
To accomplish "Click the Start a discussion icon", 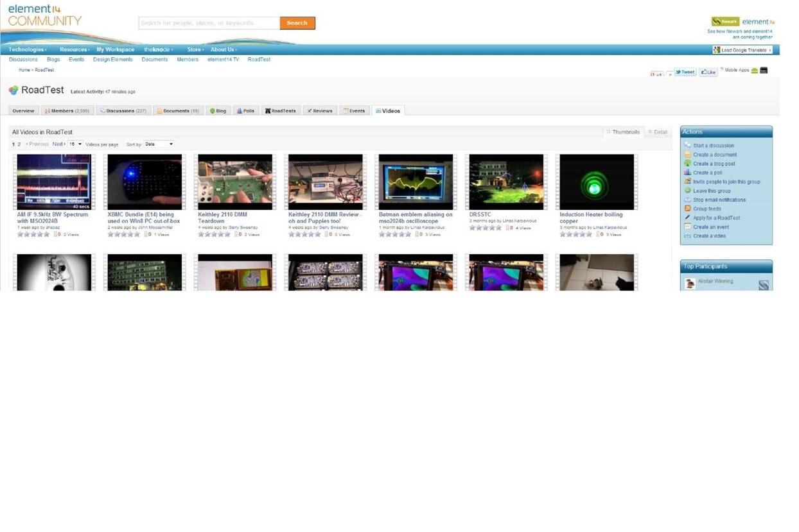I will click(x=688, y=146).
